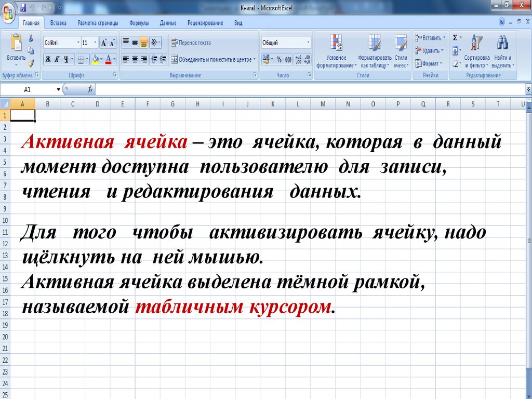Switch to the Вставка tab
Viewport: 532px width, 399px height.
[x=59, y=23]
